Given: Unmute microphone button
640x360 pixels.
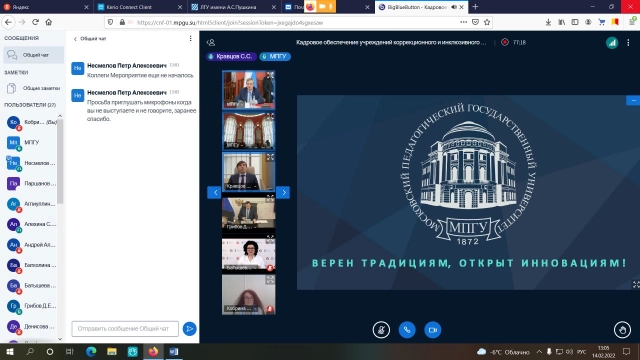Looking at the screenshot, I should pos(381,330).
